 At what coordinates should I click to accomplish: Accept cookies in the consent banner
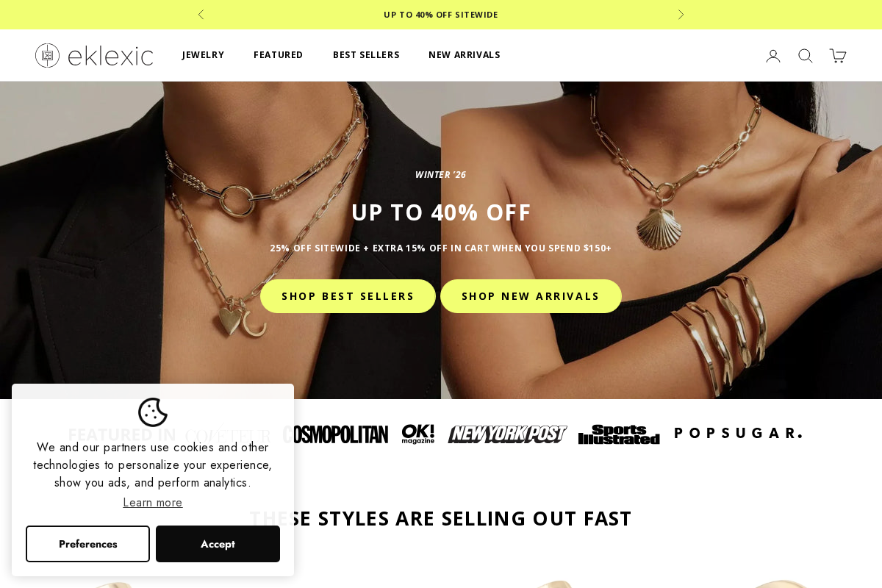(x=218, y=544)
